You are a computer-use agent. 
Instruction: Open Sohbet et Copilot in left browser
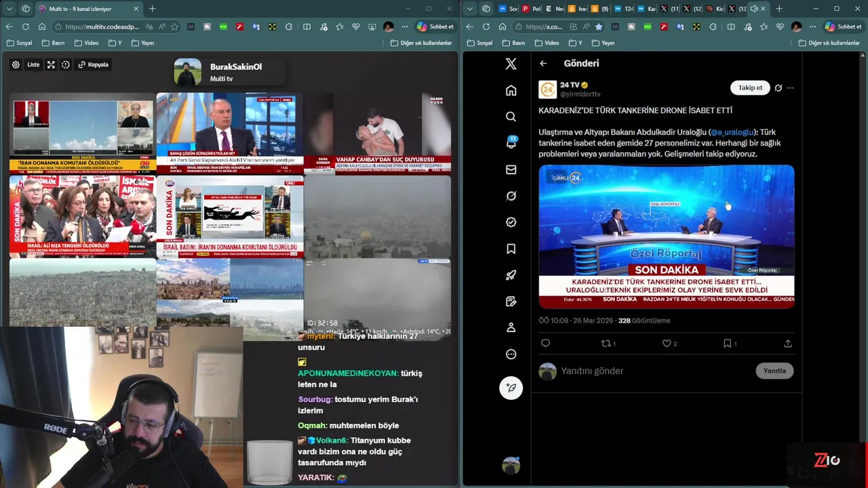[x=435, y=26]
